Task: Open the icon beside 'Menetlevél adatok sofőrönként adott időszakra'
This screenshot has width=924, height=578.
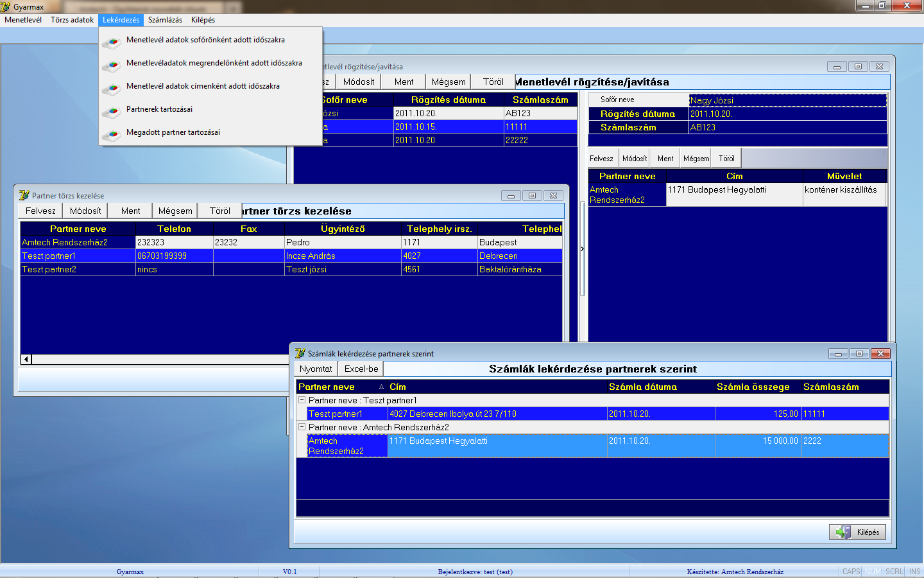Action: tap(112, 42)
